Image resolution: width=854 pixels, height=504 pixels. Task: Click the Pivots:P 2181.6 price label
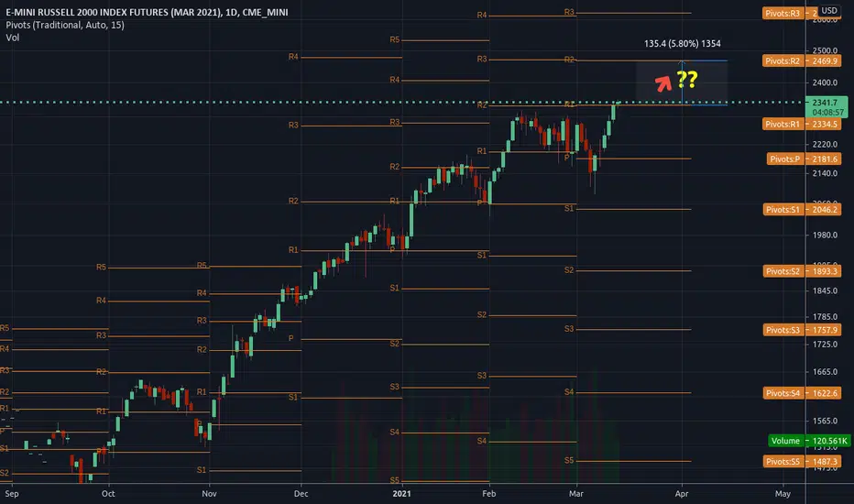[803, 159]
